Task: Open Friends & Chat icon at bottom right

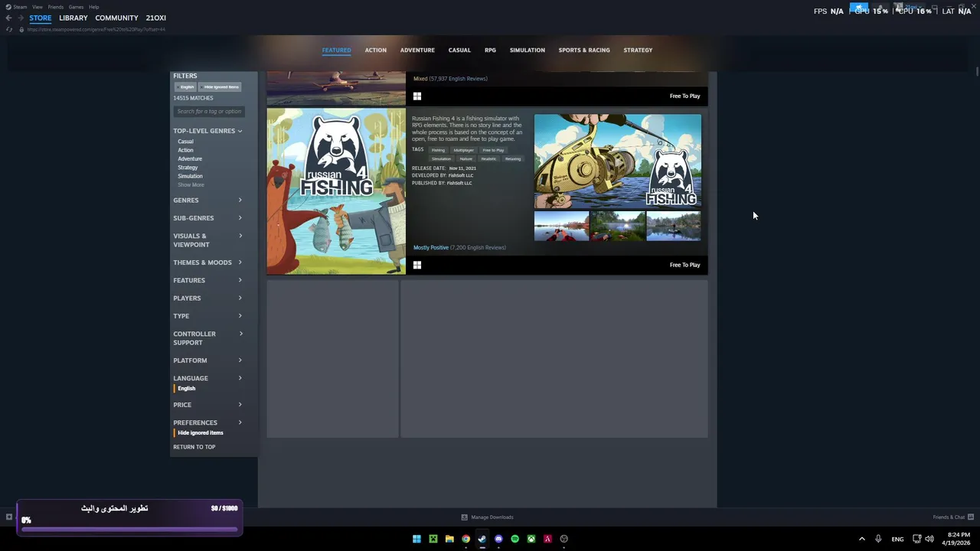Action: pos(971,517)
